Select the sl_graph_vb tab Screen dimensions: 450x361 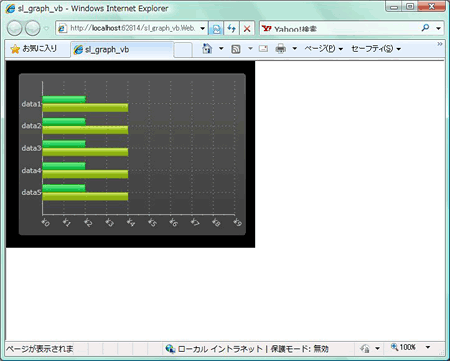[122, 50]
